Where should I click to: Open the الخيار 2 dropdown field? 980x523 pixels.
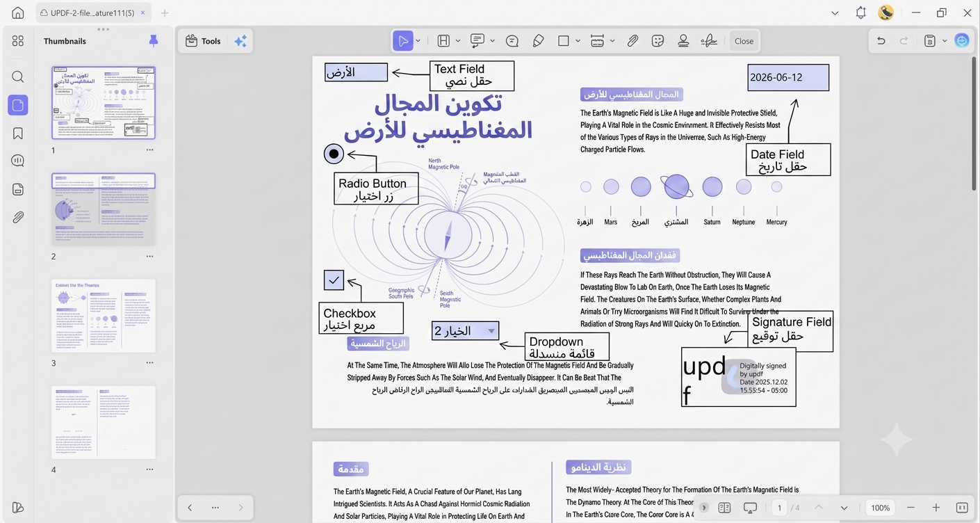(x=465, y=331)
